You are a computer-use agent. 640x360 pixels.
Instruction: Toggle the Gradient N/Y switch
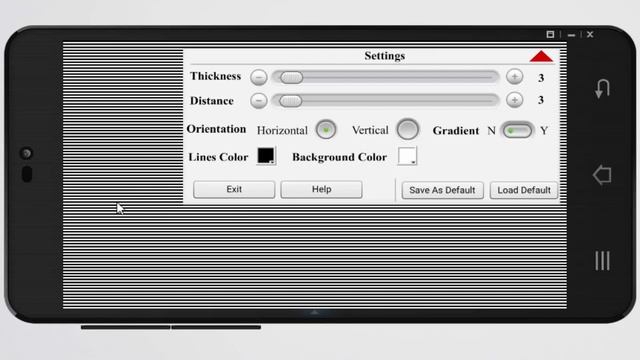click(517, 131)
